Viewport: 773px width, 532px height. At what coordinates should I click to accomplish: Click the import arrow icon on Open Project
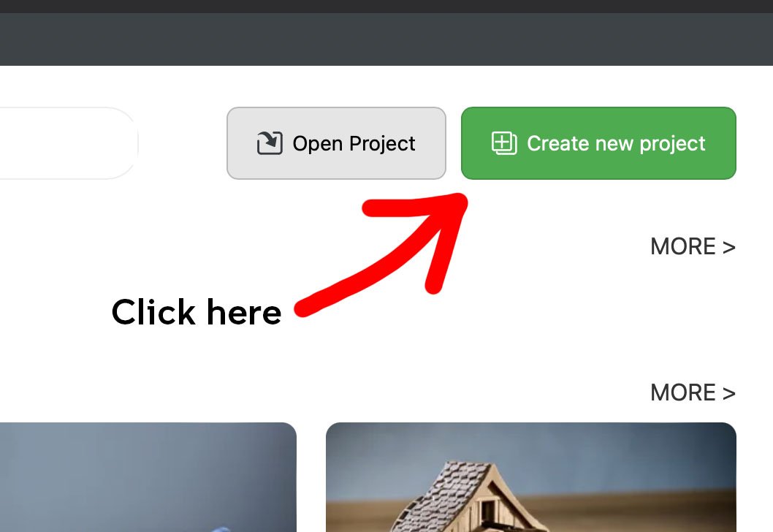tap(270, 143)
